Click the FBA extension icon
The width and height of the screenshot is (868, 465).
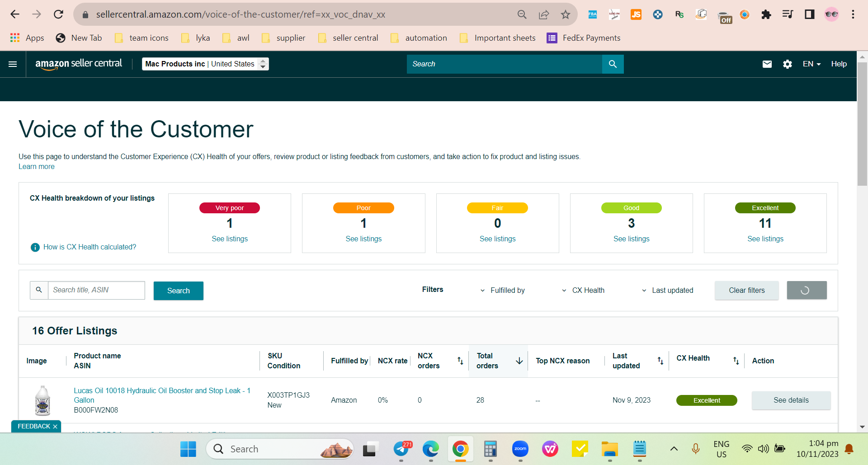click(x=593, y=14)
